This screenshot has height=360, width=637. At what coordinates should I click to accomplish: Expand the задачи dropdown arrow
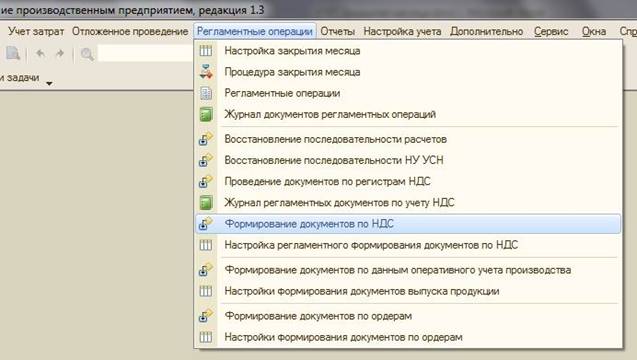49,84
